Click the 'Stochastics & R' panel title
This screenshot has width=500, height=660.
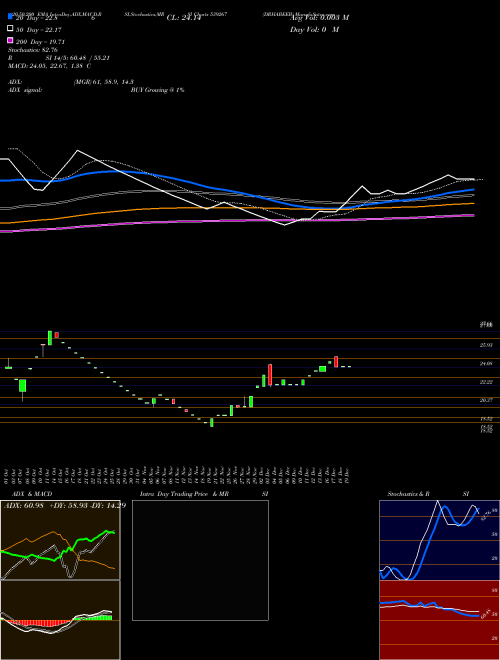[409, 494]
